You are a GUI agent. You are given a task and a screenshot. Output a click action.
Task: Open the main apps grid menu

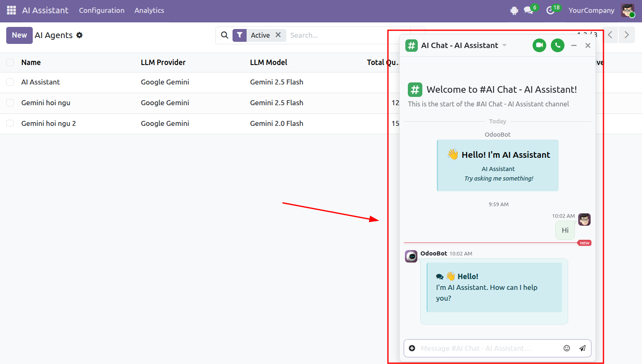point(12,10)
